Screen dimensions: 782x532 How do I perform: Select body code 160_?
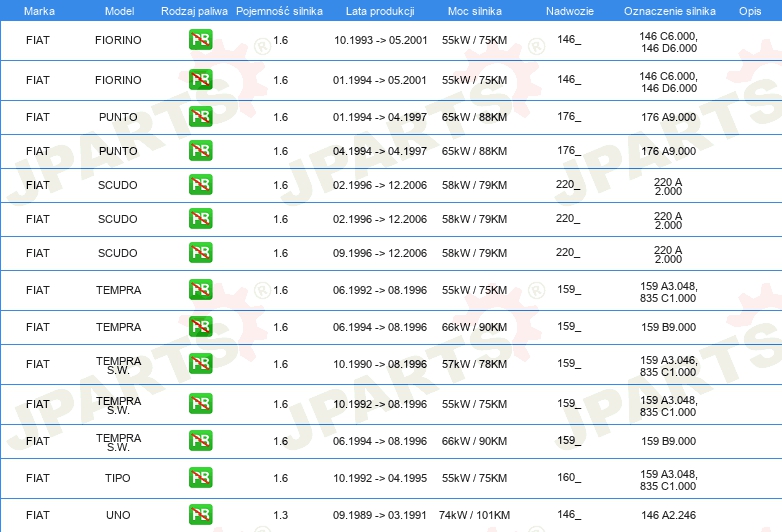pos(569,478)
